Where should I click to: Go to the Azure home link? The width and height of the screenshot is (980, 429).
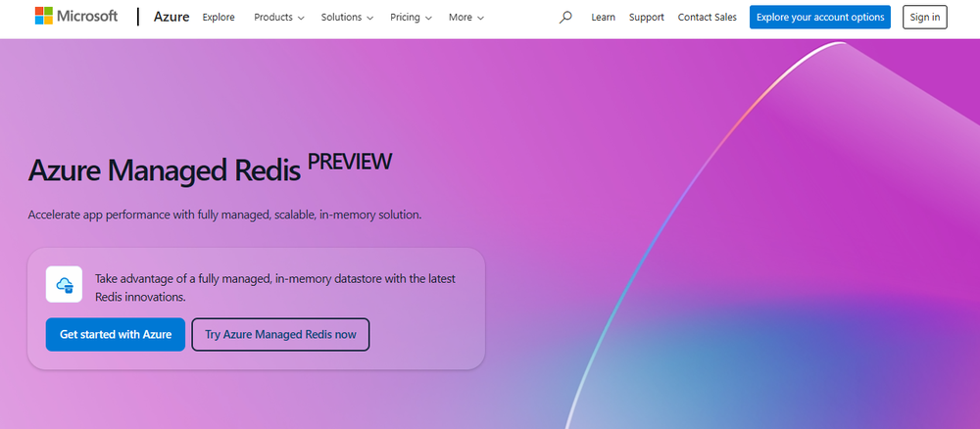(x=171, y=17)
